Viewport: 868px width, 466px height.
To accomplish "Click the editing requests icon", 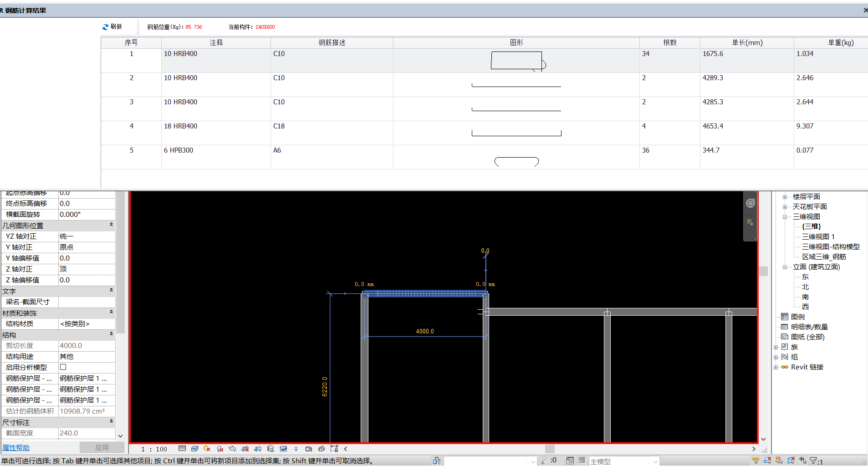I will point(544,461).
